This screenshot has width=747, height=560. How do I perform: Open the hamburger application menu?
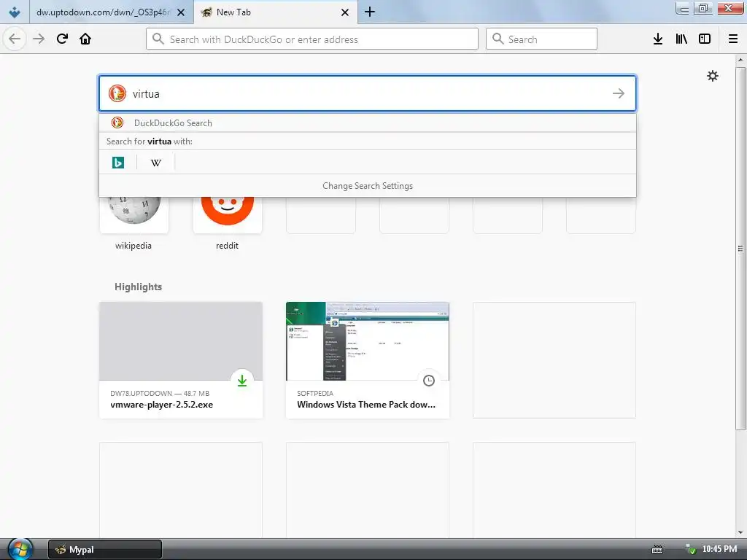(x=733, y=39)
